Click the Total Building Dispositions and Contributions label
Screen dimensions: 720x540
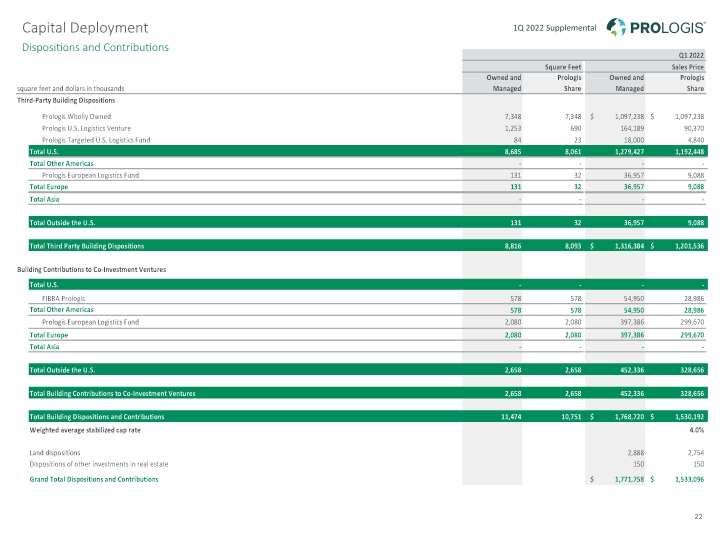coord(97,417)
